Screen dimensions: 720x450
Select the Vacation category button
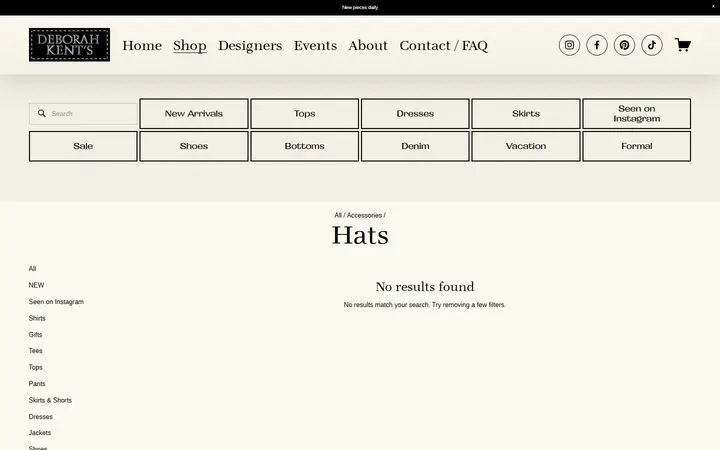click(526, 146)
